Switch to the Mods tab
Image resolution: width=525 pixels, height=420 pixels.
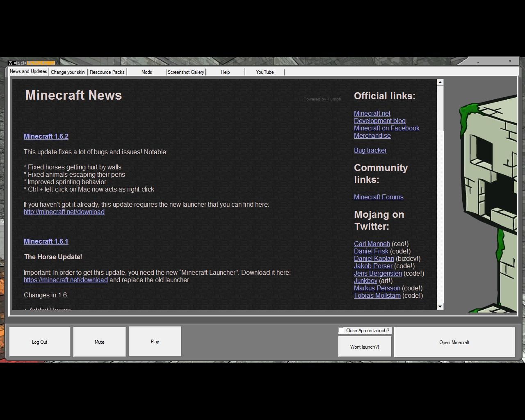(146, 72)
